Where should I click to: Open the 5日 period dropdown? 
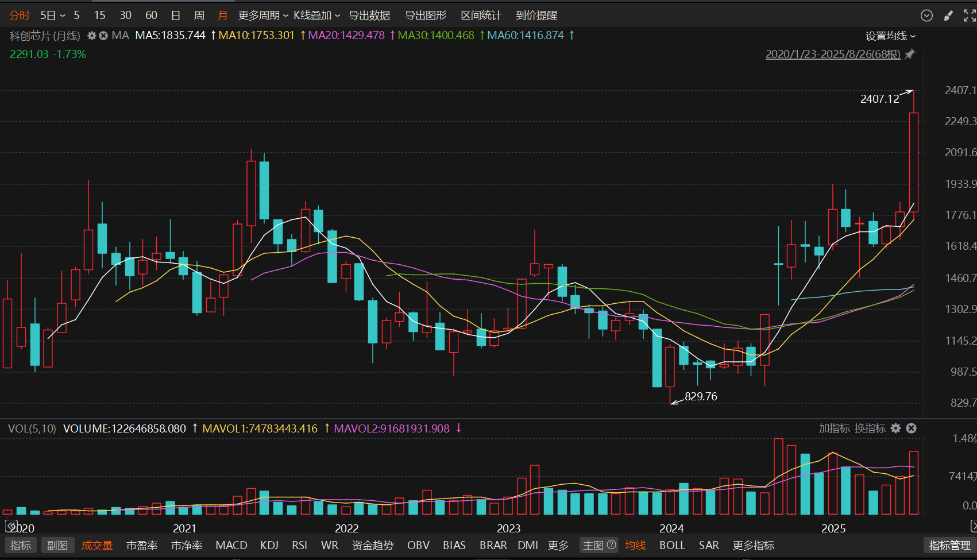pos(53,16)
